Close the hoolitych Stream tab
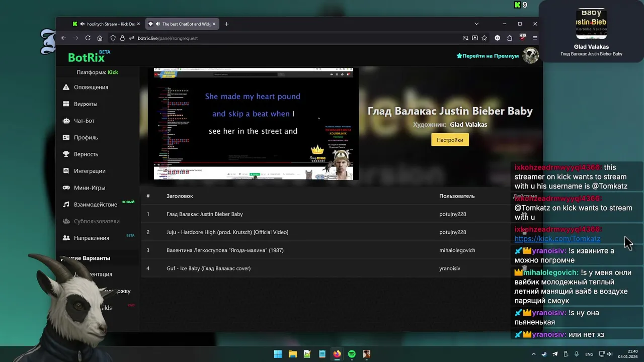Viewport: 644px width, 362px height. point(138,24)
